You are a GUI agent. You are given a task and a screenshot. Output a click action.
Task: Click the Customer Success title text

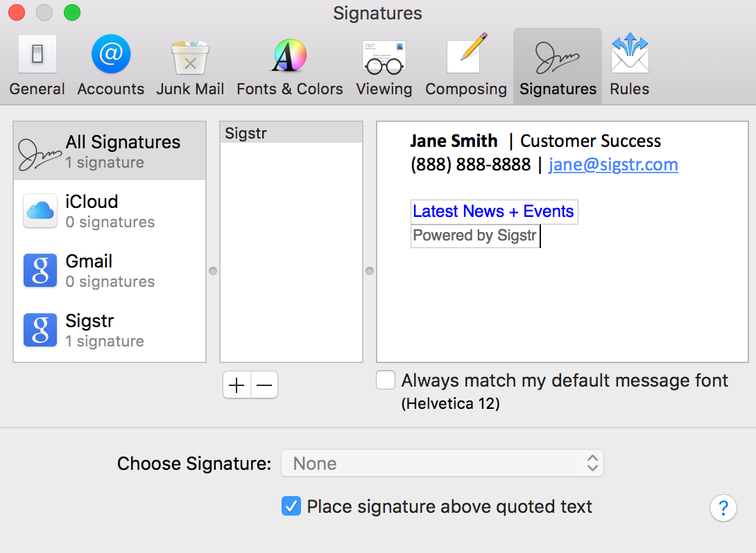591,141
